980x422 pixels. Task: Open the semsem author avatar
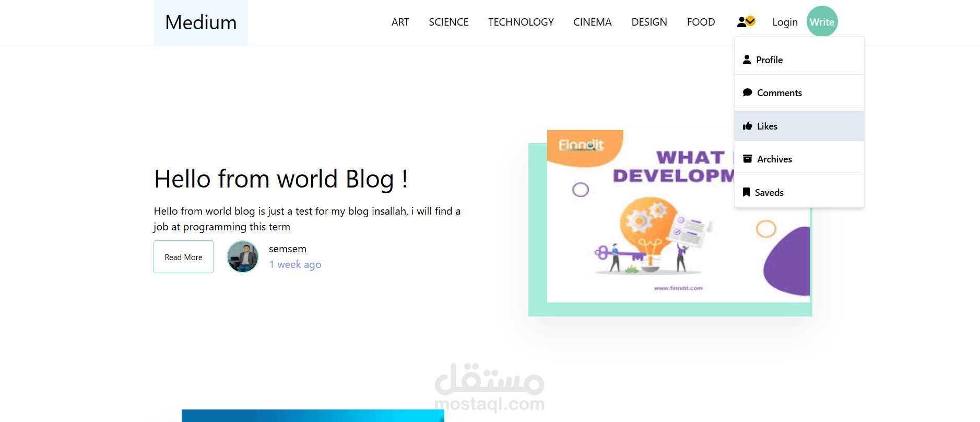243,256
